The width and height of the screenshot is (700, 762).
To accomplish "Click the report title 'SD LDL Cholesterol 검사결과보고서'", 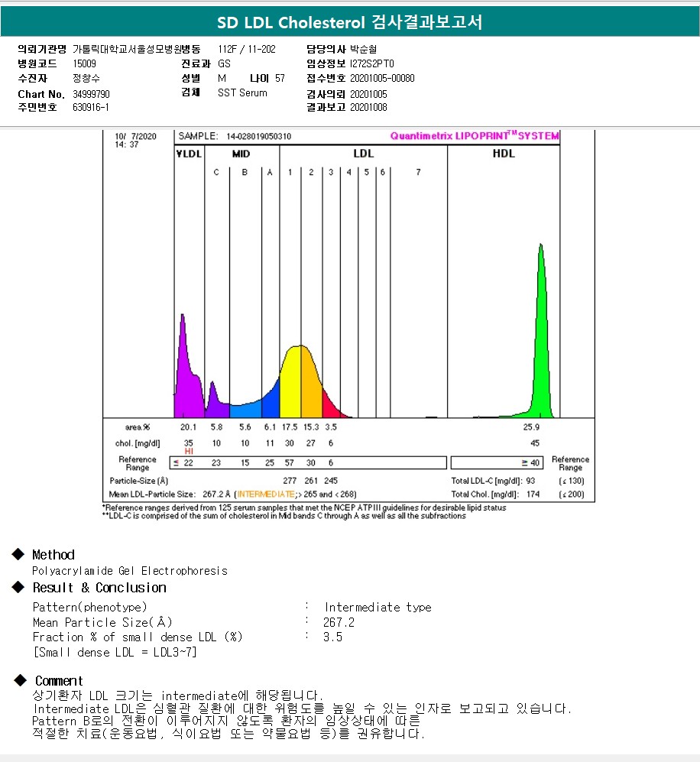I will (x=350, y=22).
